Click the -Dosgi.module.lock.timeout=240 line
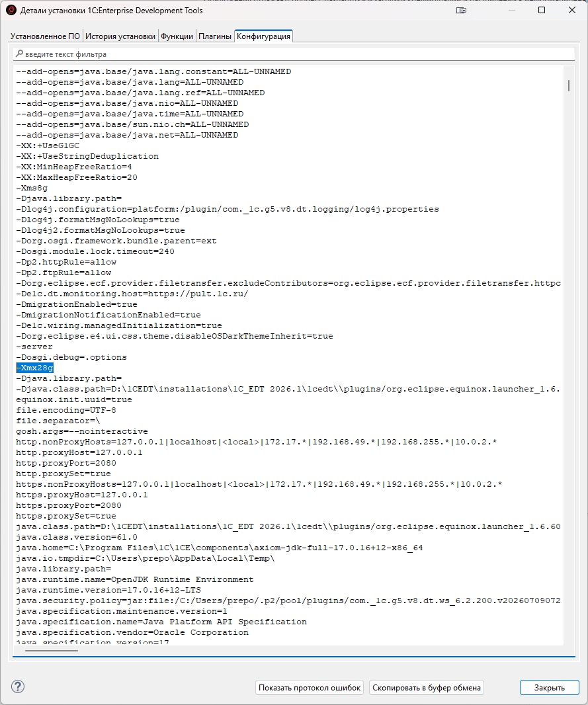This screenshot has width=588, height=705. [95, 251]
